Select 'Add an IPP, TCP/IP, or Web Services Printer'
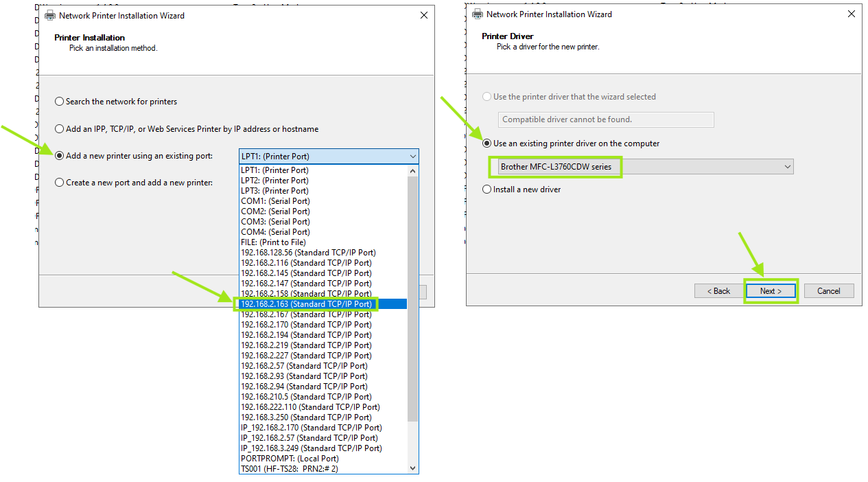 click(x=60, y=129)
